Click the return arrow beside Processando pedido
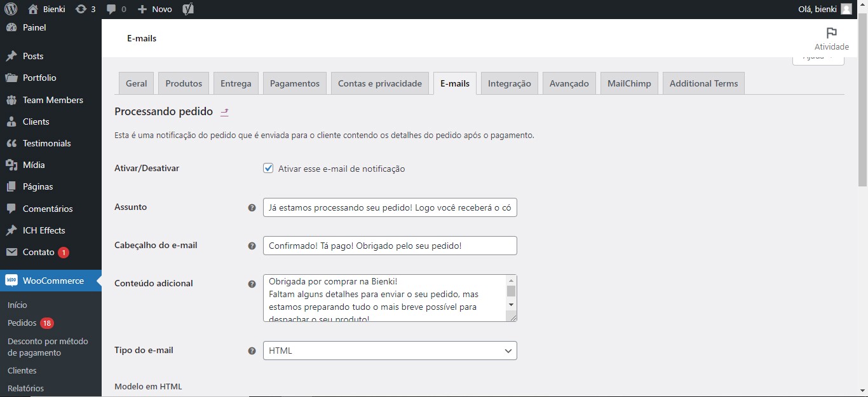This screenshot has width=868, height=397. point(224,112)
